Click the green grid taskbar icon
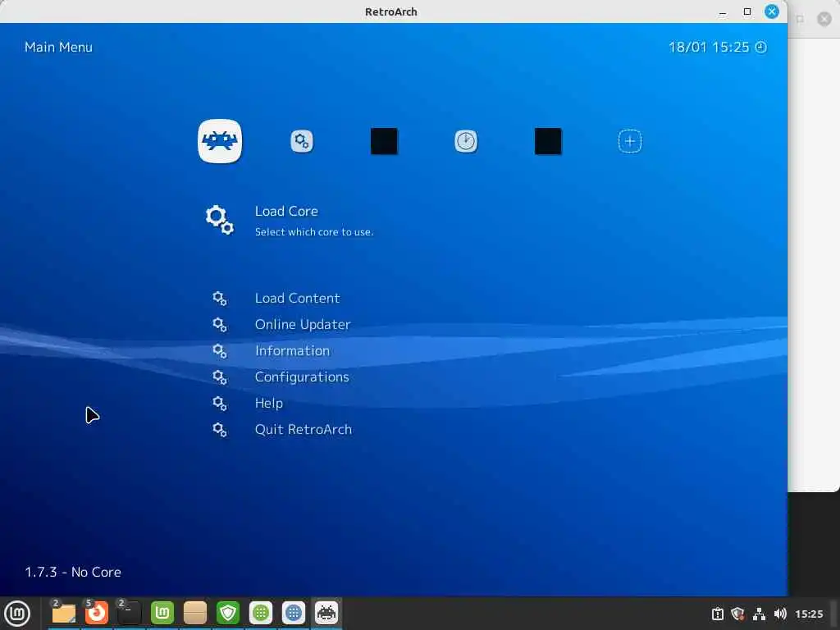 (x=261, y=614)
